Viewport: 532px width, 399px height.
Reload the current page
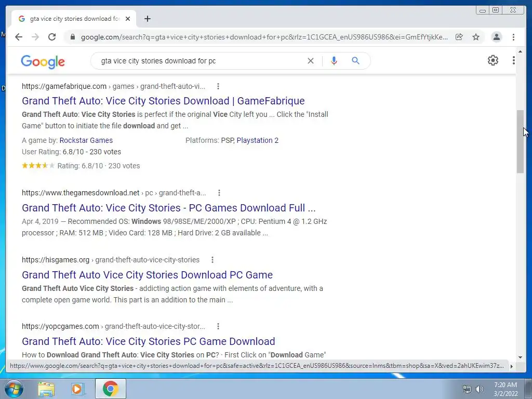pyautogui.click(x=52, y=37)
